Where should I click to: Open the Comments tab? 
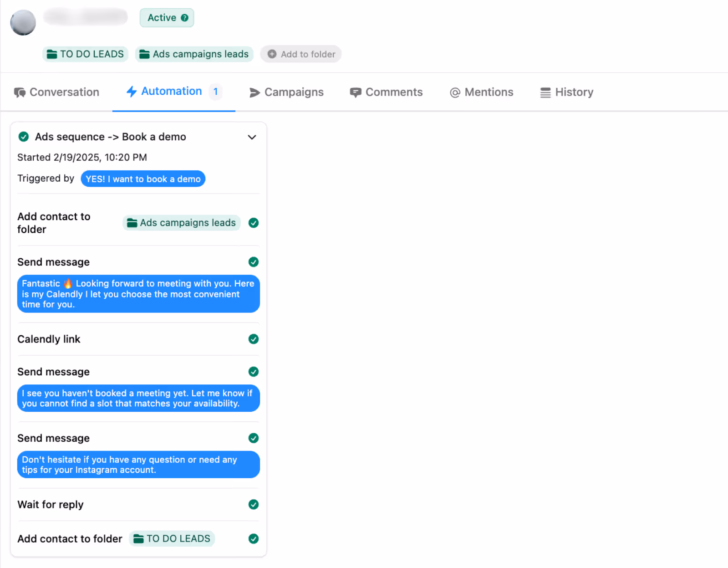tap(386, 92)
